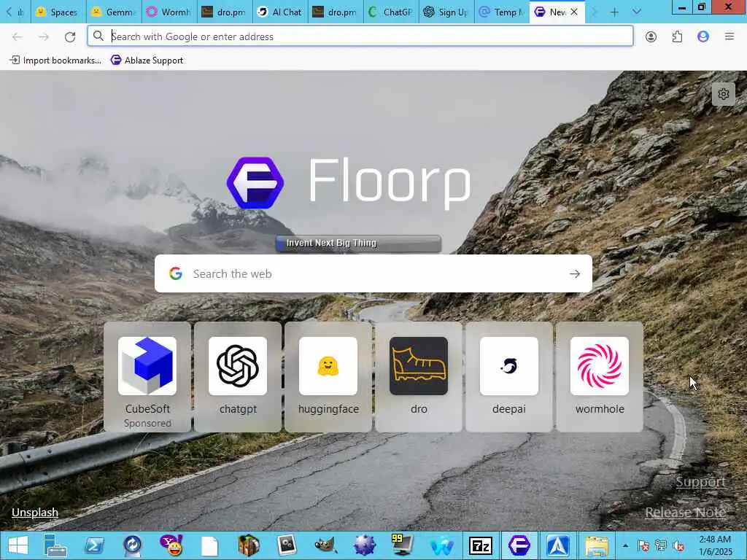Open File Explorer from the taskbar
Viewport: 747px width, 560px height.
[x=596, y=545]
